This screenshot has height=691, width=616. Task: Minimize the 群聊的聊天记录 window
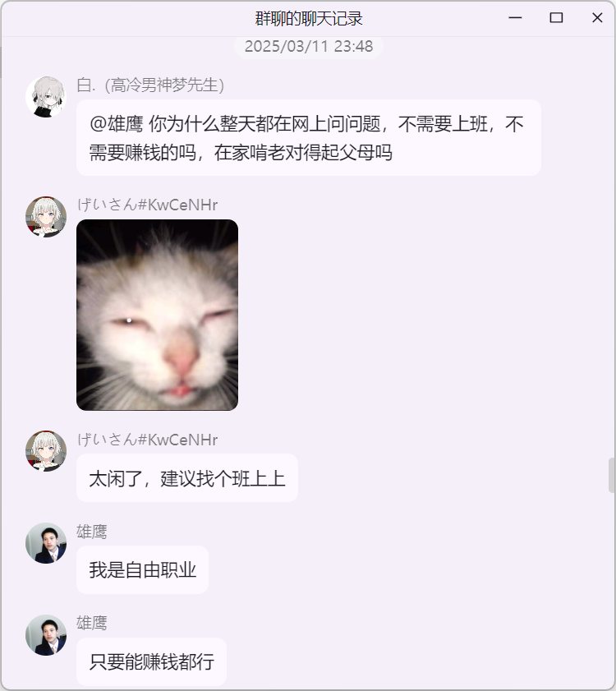[515, 17]
